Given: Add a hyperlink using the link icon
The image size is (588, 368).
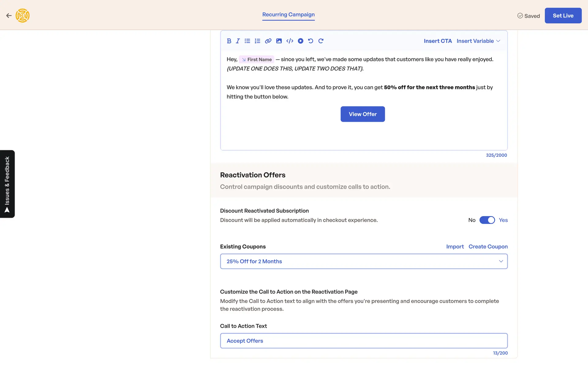Looking at the screenshot, I should [268, 41].
